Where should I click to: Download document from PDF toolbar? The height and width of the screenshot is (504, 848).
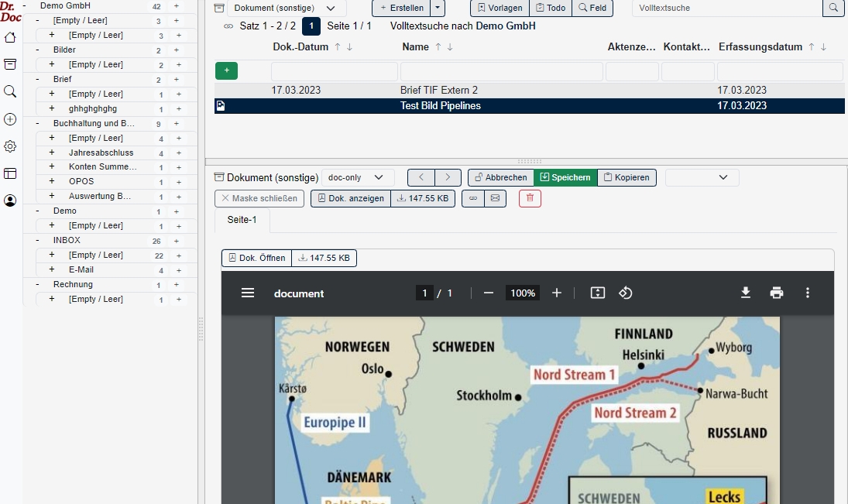746,293
